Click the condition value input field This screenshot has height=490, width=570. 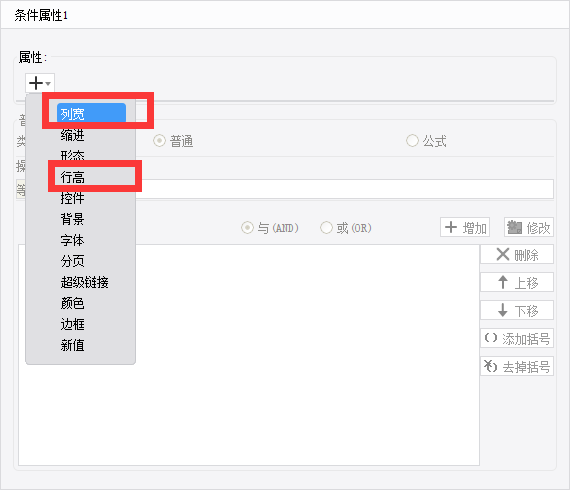[x=344, y=189]
